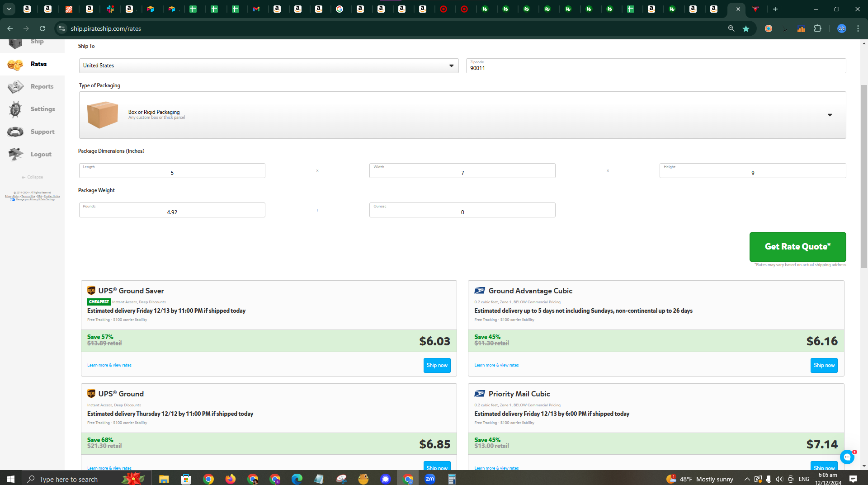
Task: Open the Windows Start menu
Action: (11, 479)
